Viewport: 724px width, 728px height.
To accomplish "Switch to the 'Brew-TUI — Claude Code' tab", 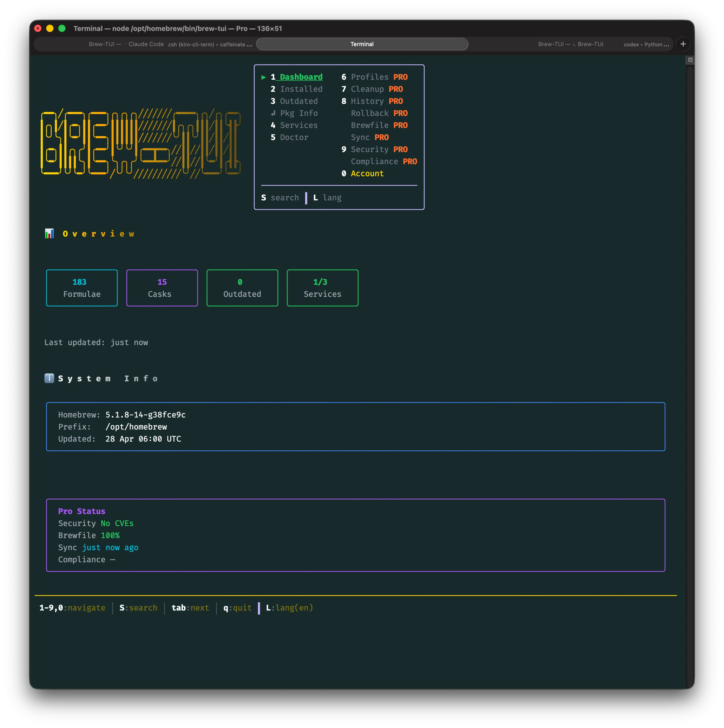I will pos(126,44).
